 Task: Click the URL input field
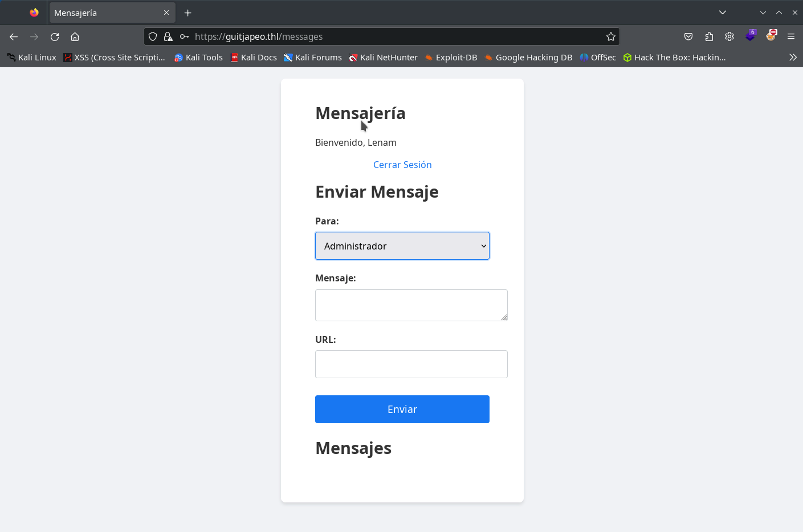pyautogui.click(x=411, y=364)
